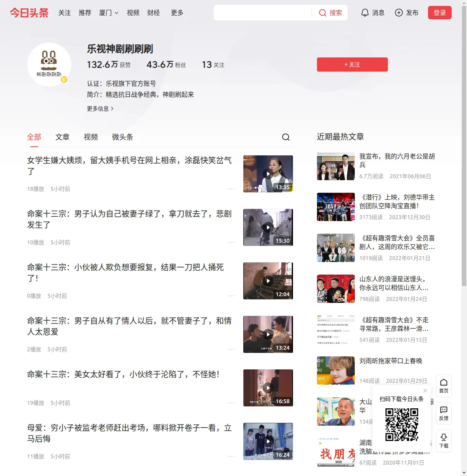Search this account's posts via magnifier icon

(x=286, y=137)
